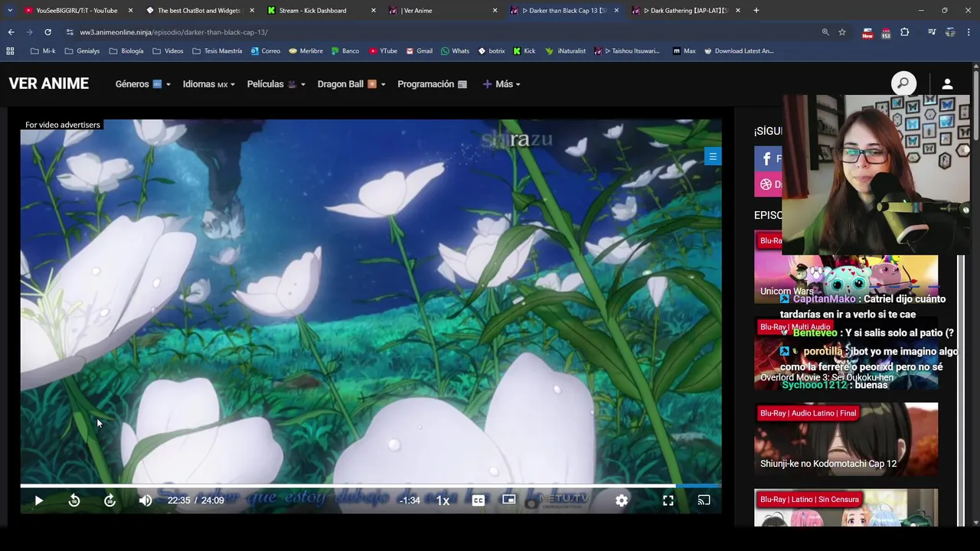Screen dimensions: 980x551
Task: Open the blue playlist menu on video
Action: [x=713, y=157]
